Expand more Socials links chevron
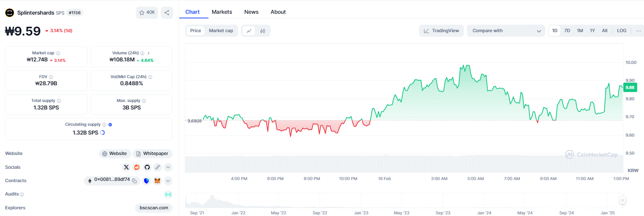 168,167
